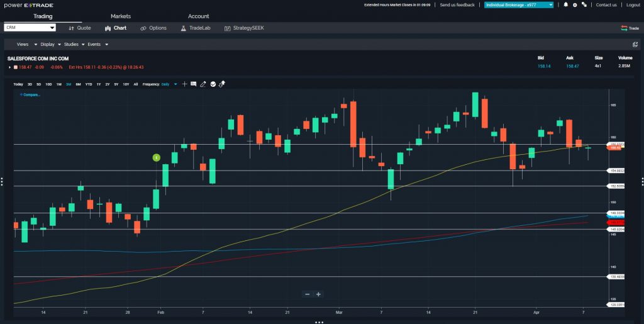644x324 pixels.
Task: Click the Compare link
Action: coord(30,95)
